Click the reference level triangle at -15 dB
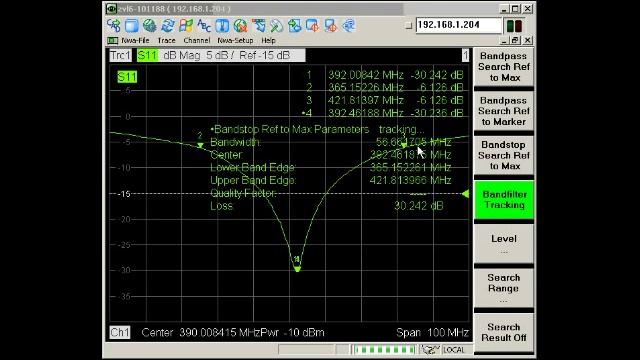The width and height of the screenshot is (640, 360). pyautogui.click(x=465, y=194)
